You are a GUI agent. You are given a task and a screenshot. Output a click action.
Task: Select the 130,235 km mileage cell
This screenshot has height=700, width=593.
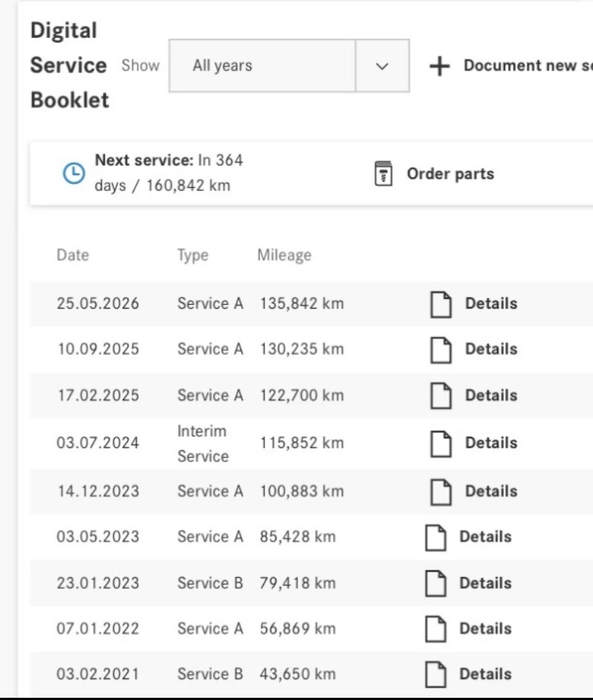click(x=302, y=349)
